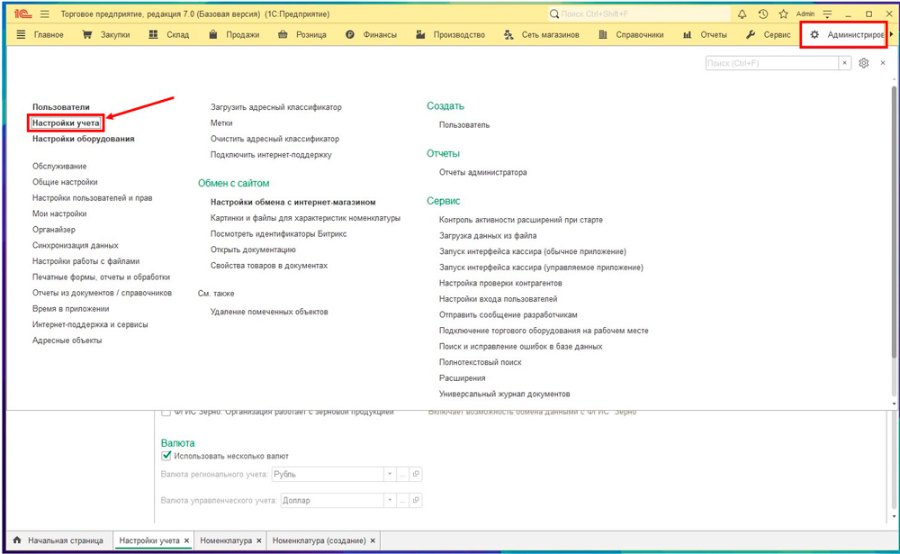The image size is (900, 554).
Task: Open Расширения link
Action: click(x=462, y=378)
